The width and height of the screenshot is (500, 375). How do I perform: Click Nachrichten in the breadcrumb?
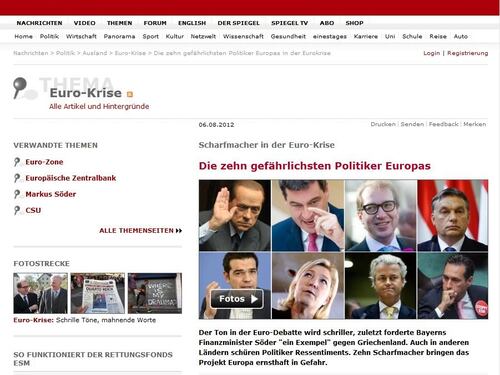31,53
